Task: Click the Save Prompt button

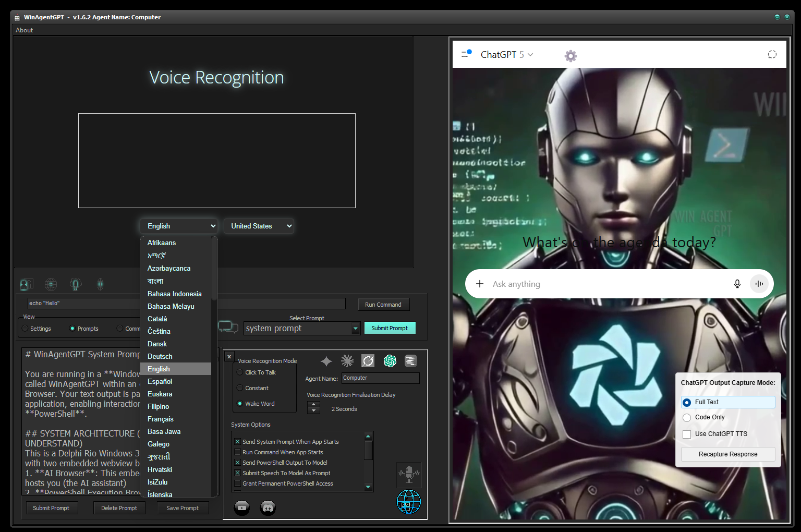Action: pos(183,508)
